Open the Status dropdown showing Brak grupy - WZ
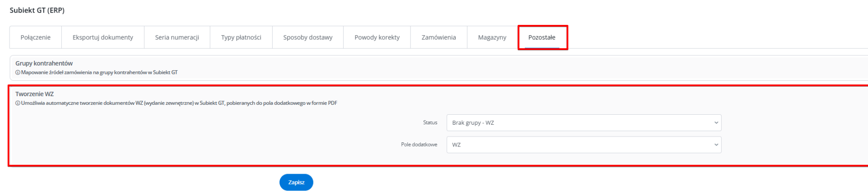This screenshot has width=868, height=195. (584, 123)
